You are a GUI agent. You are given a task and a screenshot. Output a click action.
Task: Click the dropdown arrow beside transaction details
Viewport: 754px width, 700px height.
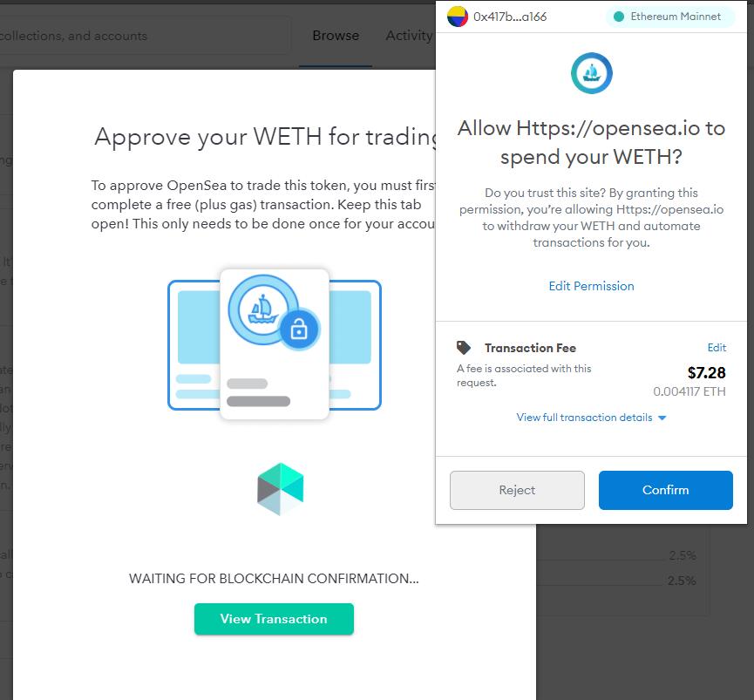pyautogui.click(x=662, y=418)
